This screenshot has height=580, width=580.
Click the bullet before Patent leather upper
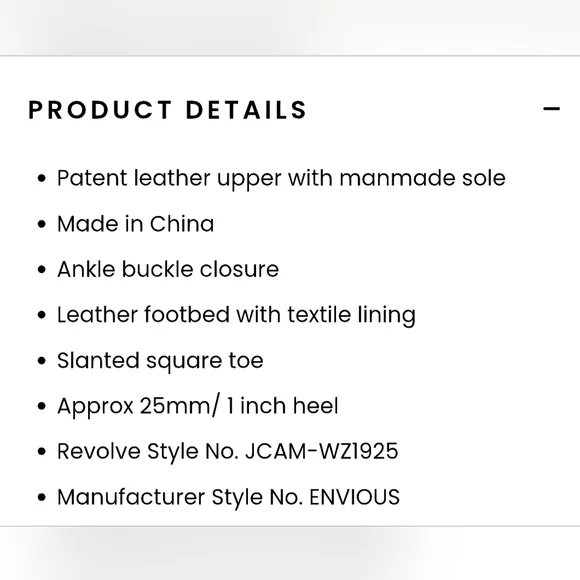(42, 179)
